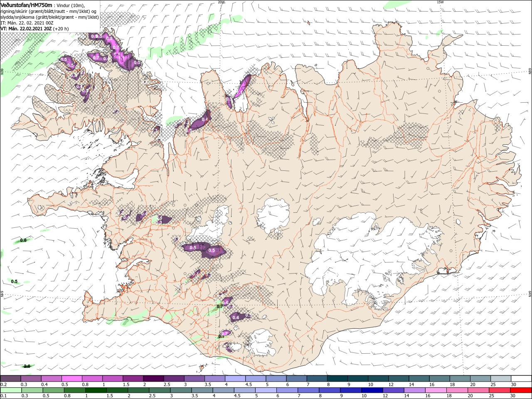Click the 'rigning/skúrir' legend description line

tap(49, 11)
